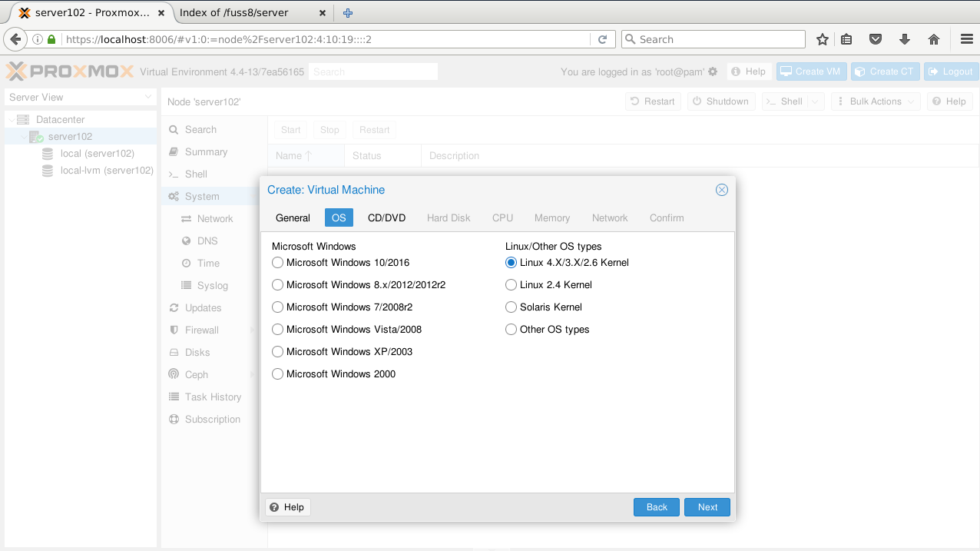980x551 pixels.
Task: Open a new browser tab plus icon
Action: pyautogui.click(x=348, y=12)
